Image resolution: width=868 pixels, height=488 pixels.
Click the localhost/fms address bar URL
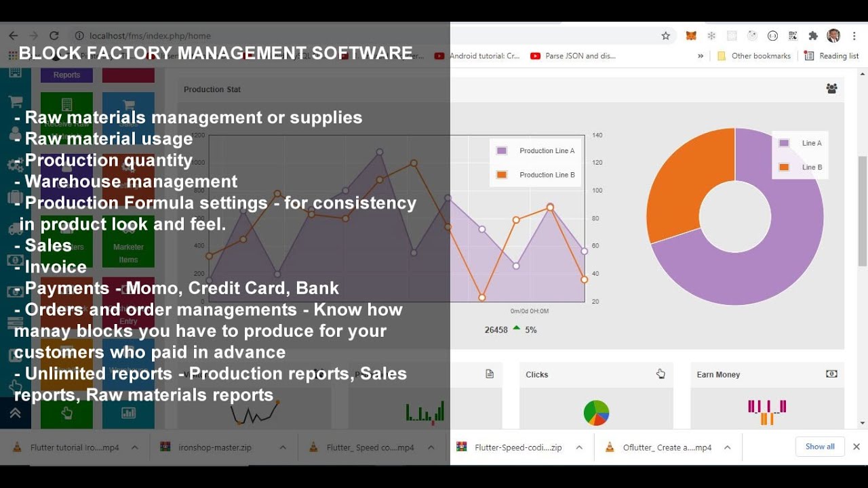tap(150, 36)
